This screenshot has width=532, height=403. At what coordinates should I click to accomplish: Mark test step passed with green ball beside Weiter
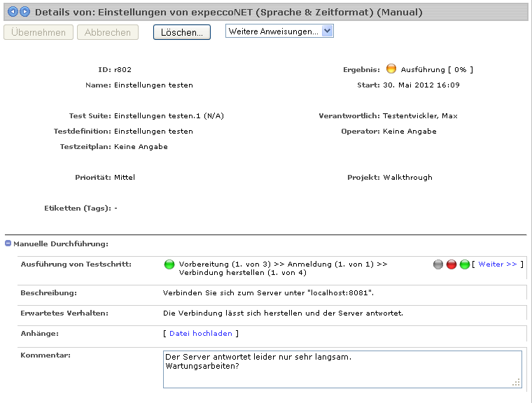465,264
